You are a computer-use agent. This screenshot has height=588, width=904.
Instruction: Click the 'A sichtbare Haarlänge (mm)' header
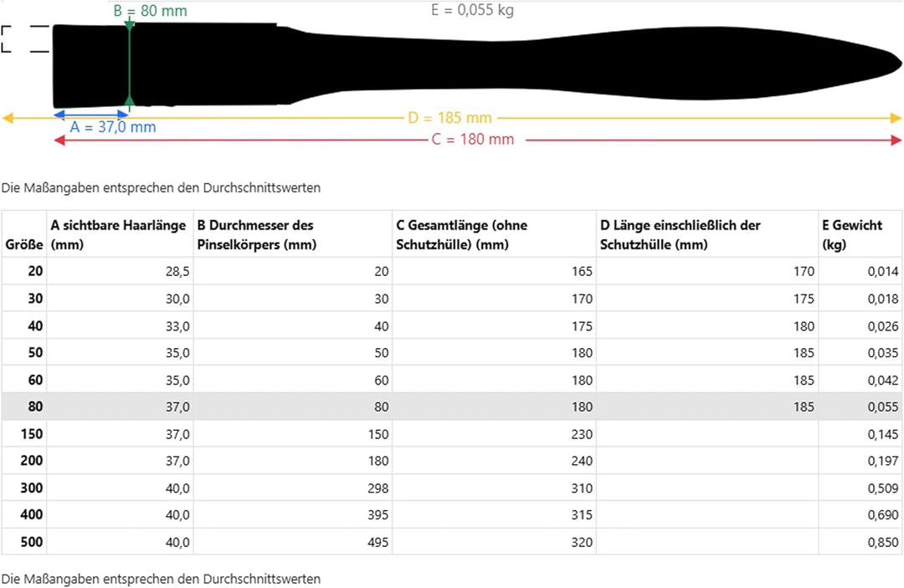tap(120, 234)
